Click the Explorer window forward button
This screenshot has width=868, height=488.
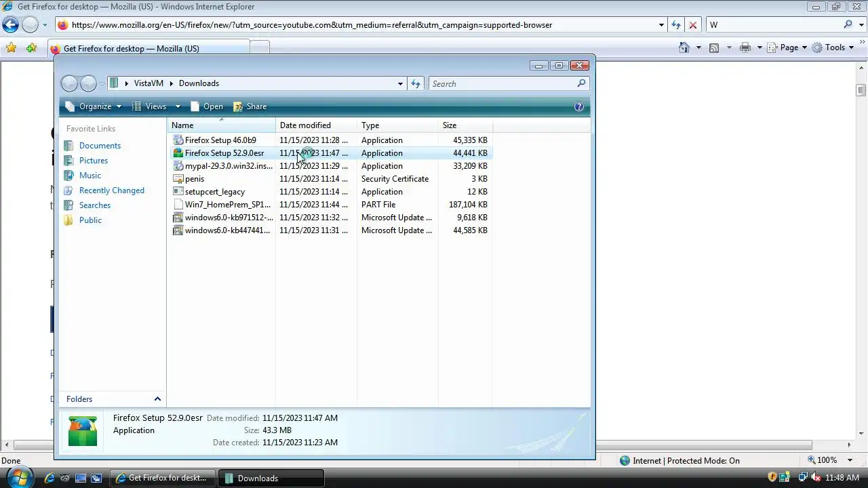88,83
